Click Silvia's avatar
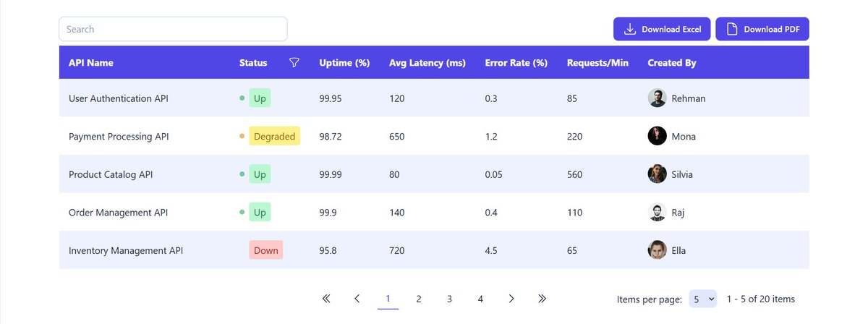The width and height of the screenshot is (868, 324). (x=657, y=174)
